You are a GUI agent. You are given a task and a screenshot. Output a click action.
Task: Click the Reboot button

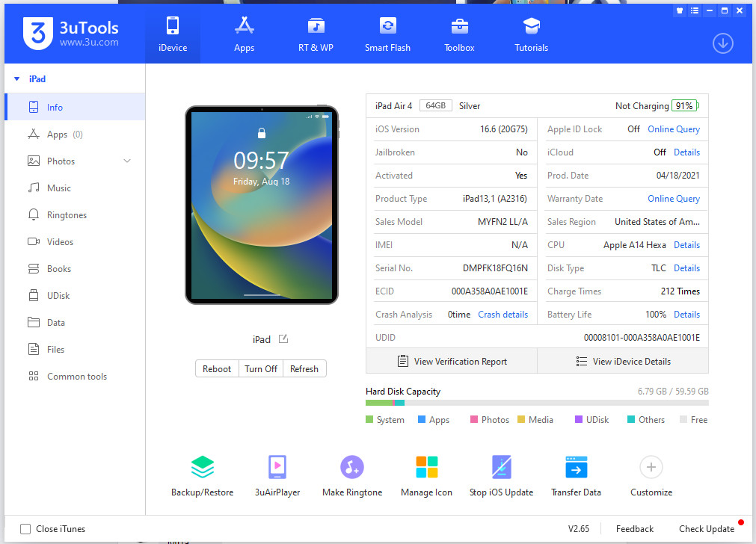[x=217, y=368]
